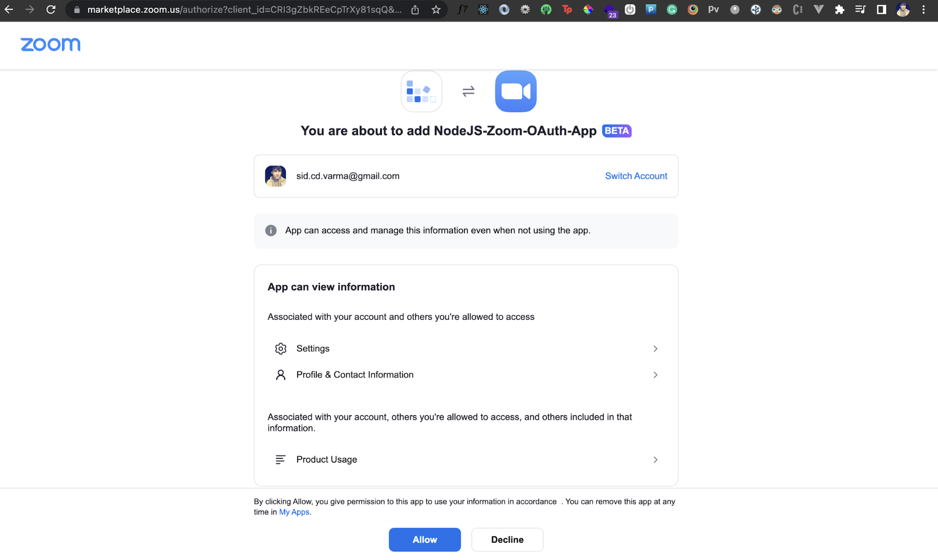Screen dimensions: 938x560
Task: Open the Grammarly extension
Action: [671, 9]
